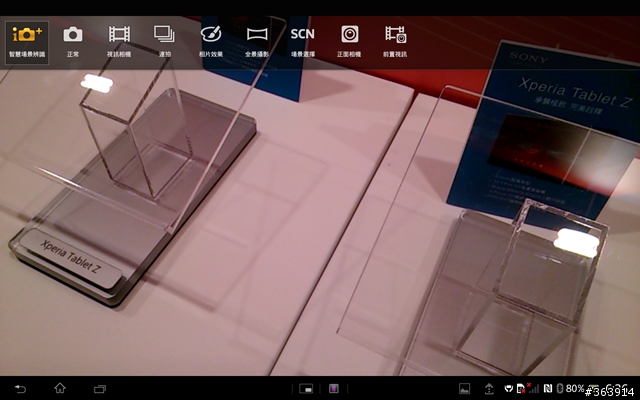Tap the 80% battery indicator
The image size is (640, 400).
(x=574, y=388)
